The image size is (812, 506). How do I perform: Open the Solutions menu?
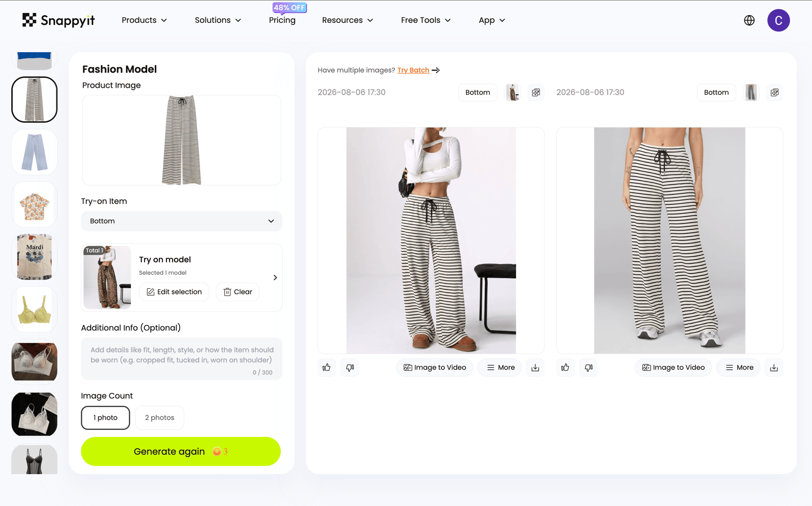218,20
